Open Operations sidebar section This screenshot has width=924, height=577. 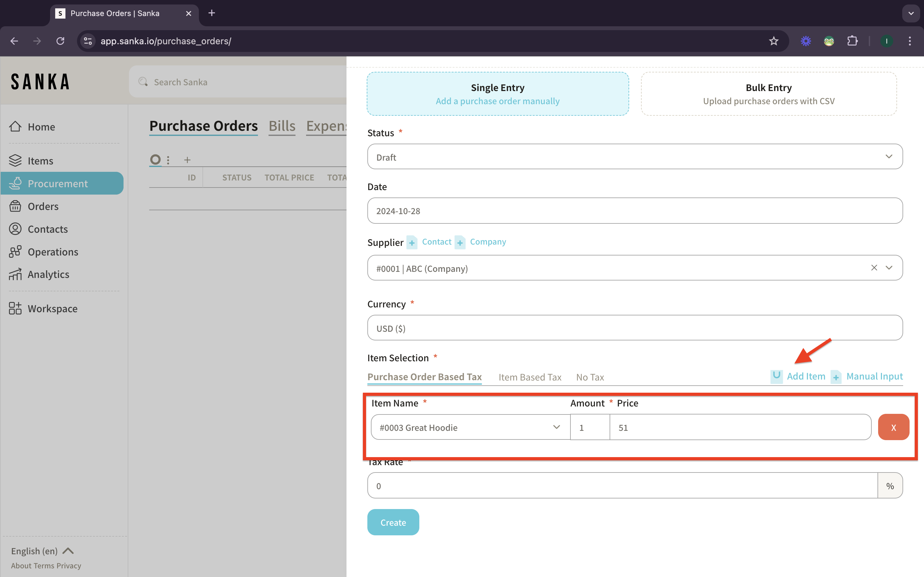[x=53, y=252]
